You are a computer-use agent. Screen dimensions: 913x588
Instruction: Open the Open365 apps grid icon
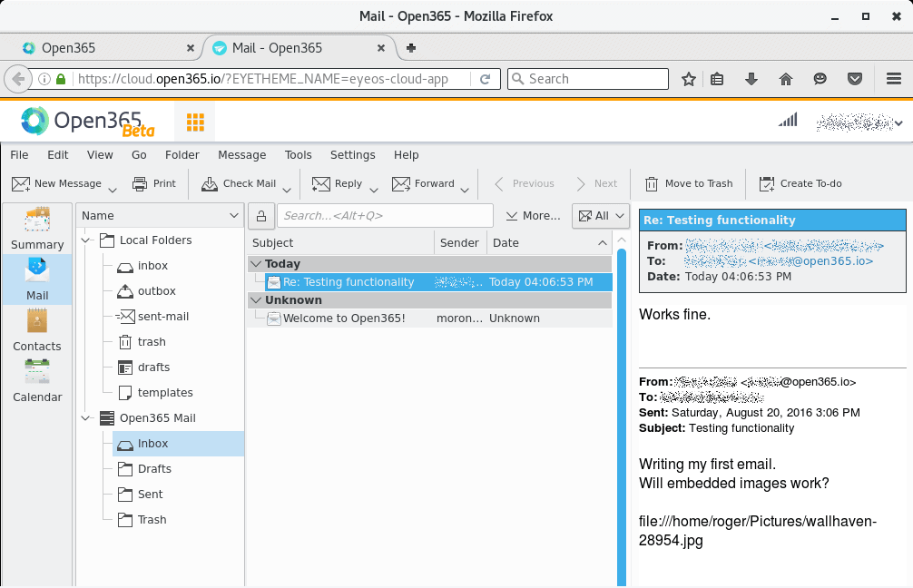click(194, 122)
